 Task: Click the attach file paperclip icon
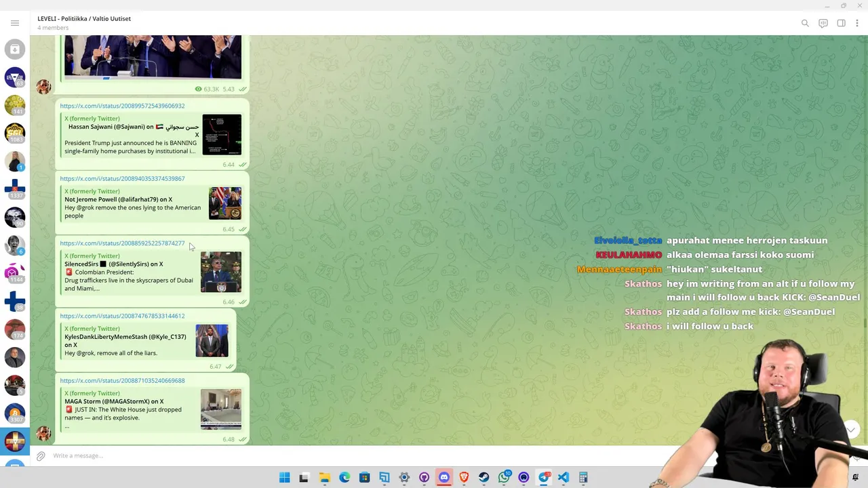pyautogui.click(x=41, y=456)
